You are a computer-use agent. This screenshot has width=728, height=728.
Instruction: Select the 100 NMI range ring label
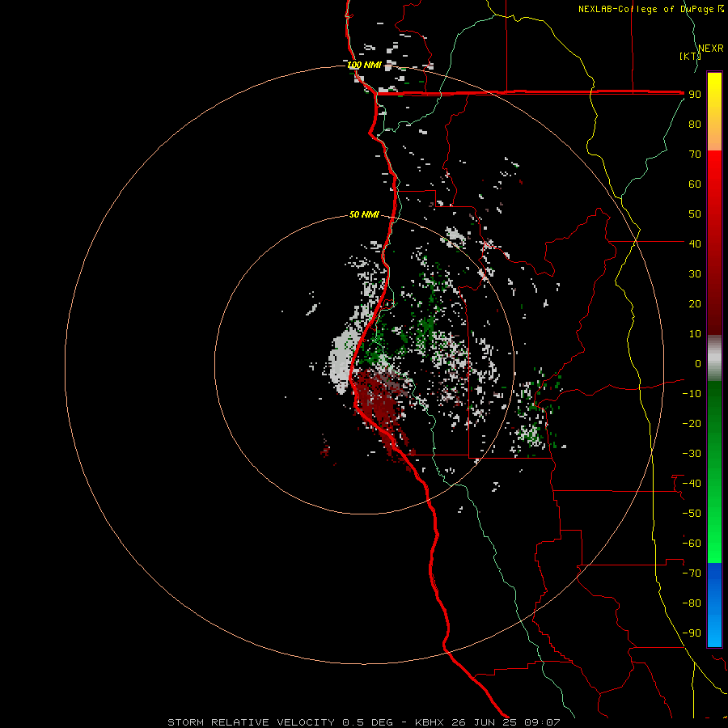(364, 65)
